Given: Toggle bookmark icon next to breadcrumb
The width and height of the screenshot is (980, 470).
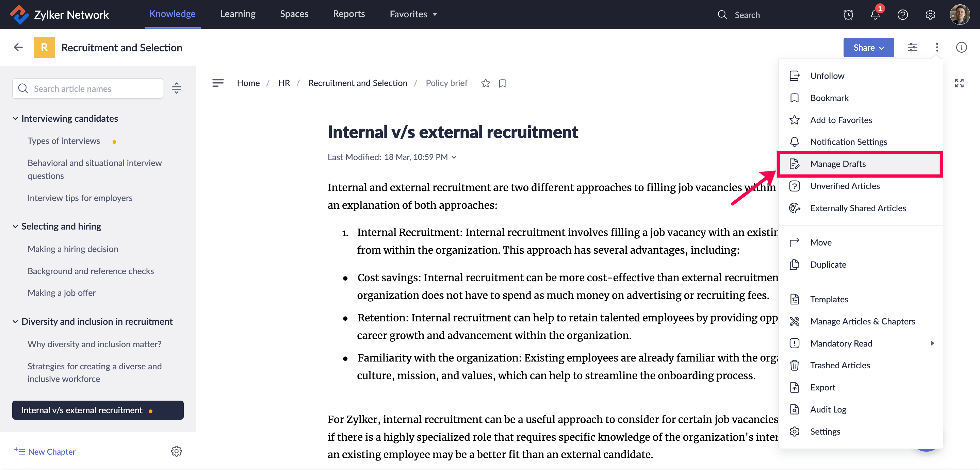Looking at the screenshot, I should (502, 83).
